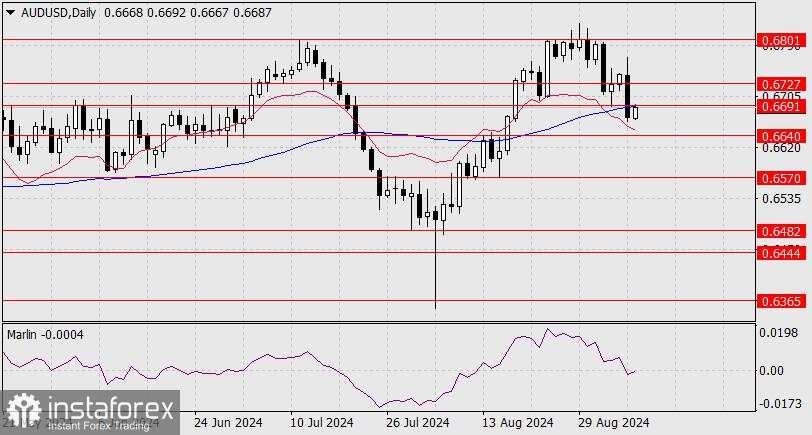Click the 0.6705 price axis value
The width and height of the screenshot is (812, 435).
pos(780,96)
